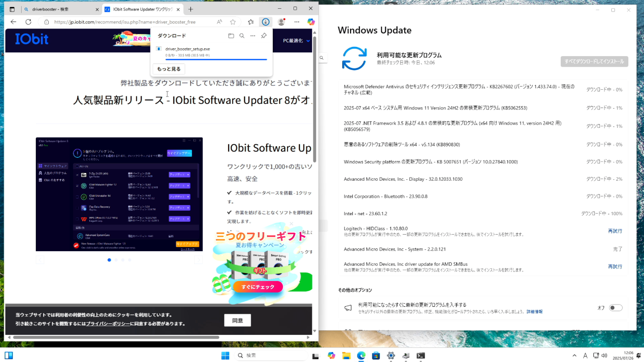Viewport: 644px width, 362px height.
Task: View site info lock icon in address bar
Action: click(x=46, y=22)
